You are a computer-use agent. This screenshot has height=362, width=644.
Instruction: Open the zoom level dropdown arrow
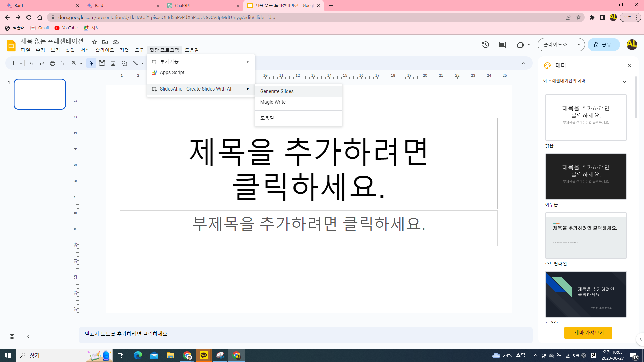point(81,63)
